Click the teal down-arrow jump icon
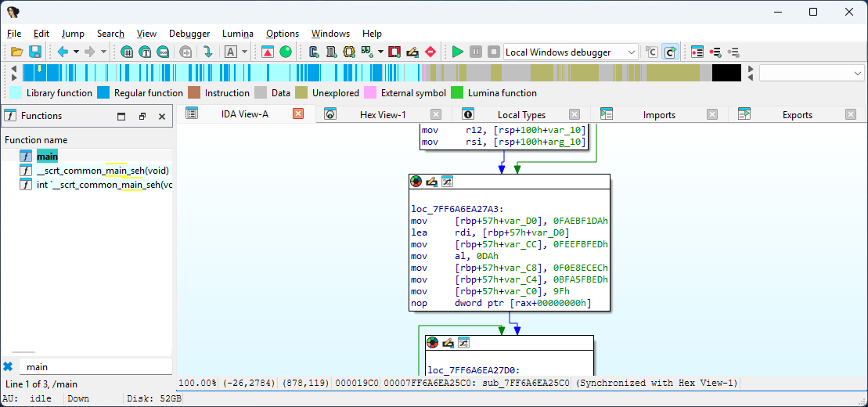Image resolution: width=868 pixels, height=407 pixels. pyautogui.click(x=207, y=52)
